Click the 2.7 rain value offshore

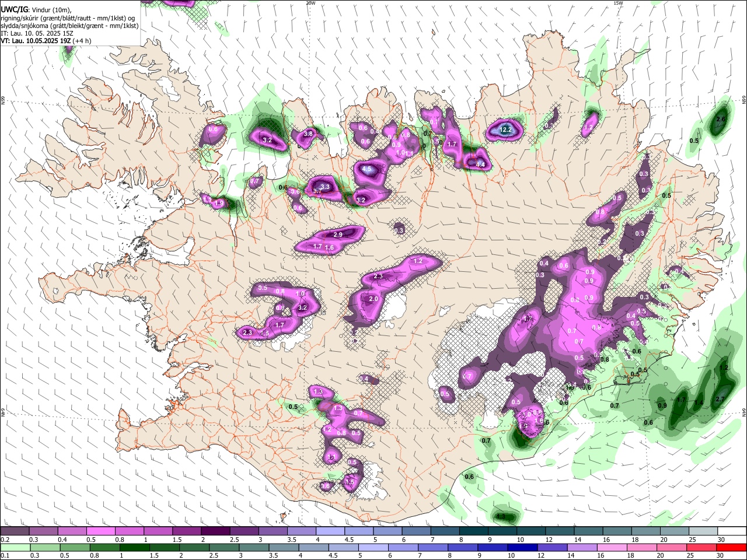[x=720, y=399]
